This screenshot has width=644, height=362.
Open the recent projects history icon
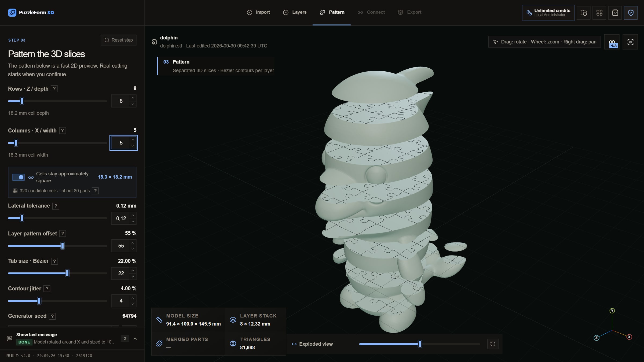click(584, 13)
